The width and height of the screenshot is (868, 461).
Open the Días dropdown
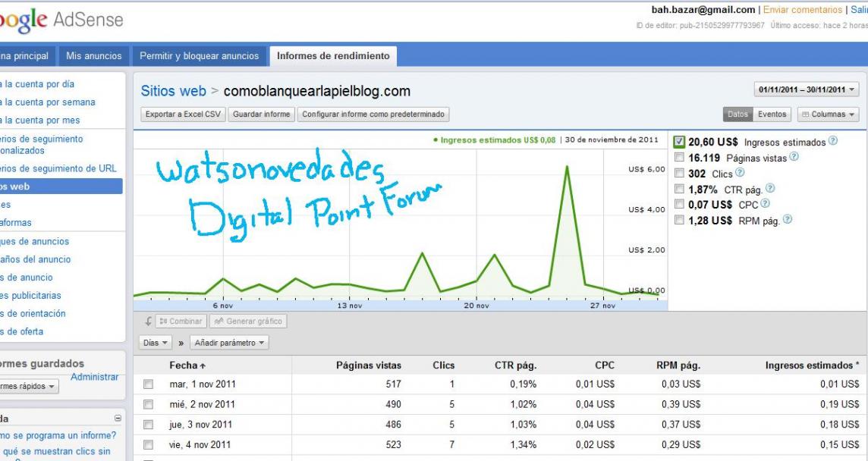[x=155, y=343]
